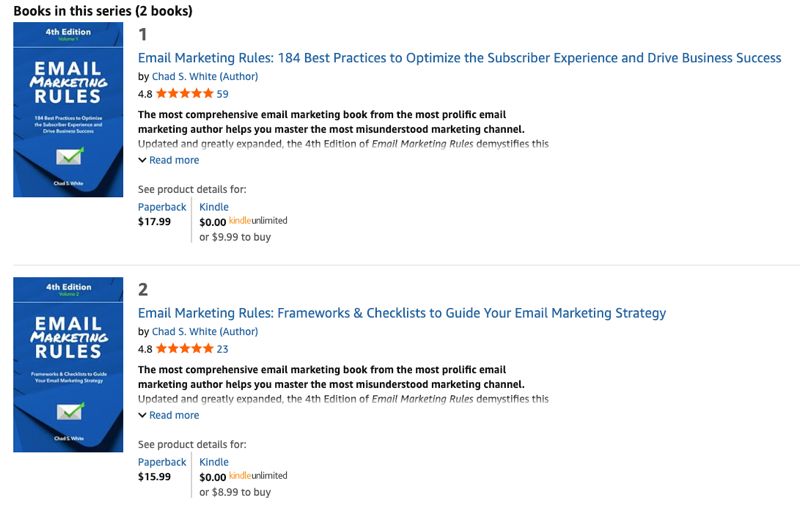Click the 4.8 rating number of book 1
Screen dimensions: 800x509
145,94
